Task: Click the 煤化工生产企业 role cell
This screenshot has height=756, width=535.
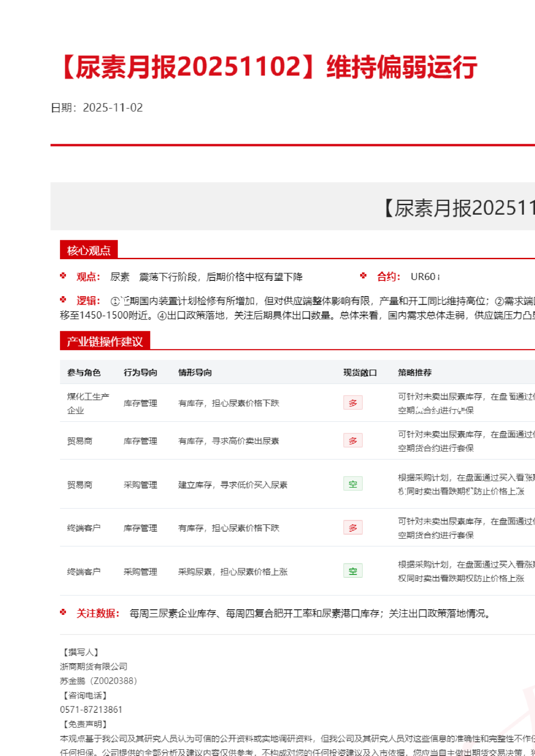Action: 88,403
